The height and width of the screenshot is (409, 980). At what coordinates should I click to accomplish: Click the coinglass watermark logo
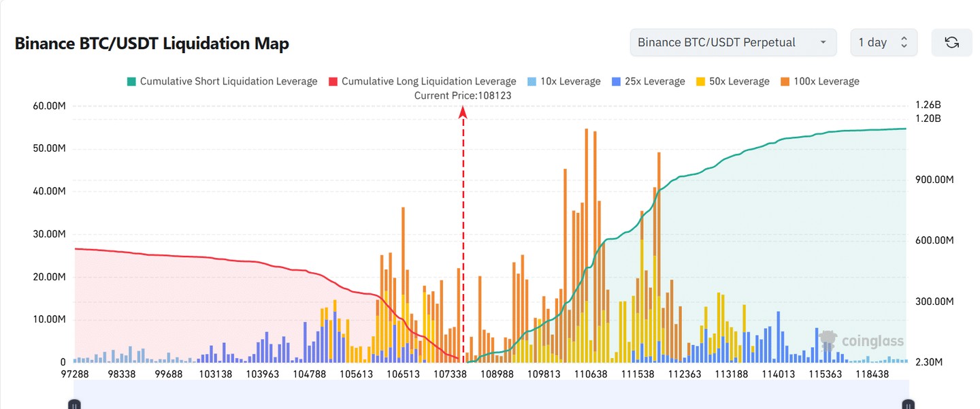tap(862, 340)
